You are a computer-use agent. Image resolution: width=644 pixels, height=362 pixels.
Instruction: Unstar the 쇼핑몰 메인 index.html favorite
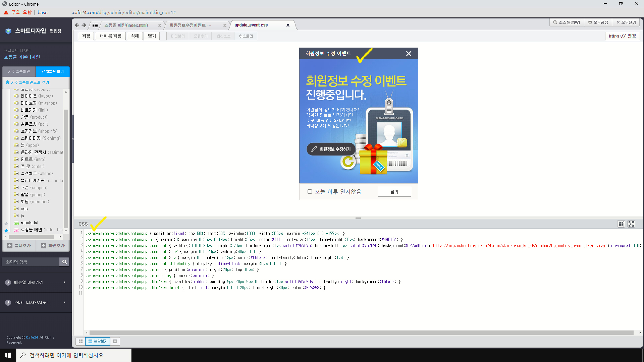pyautogui.click(x=6, y=230)
